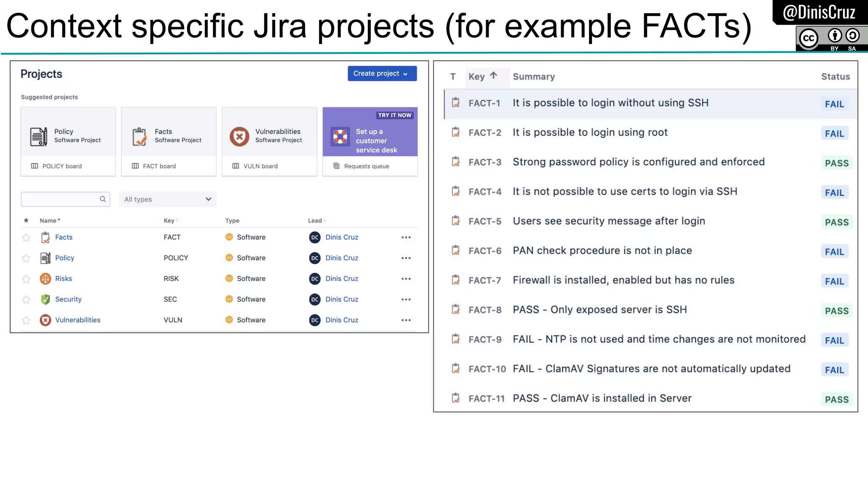Star the Policy project
The width and height of the screenshot is (868, 488).
coord(26,258)
